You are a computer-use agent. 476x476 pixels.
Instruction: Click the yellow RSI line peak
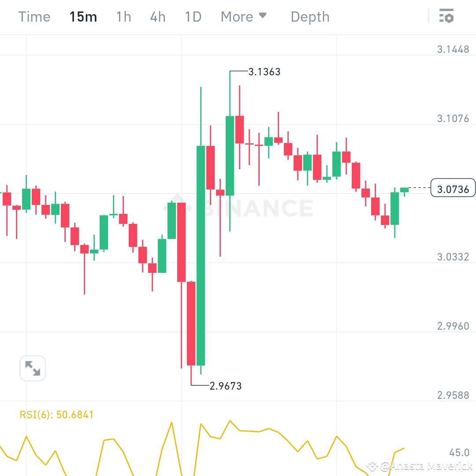(230, 421)
